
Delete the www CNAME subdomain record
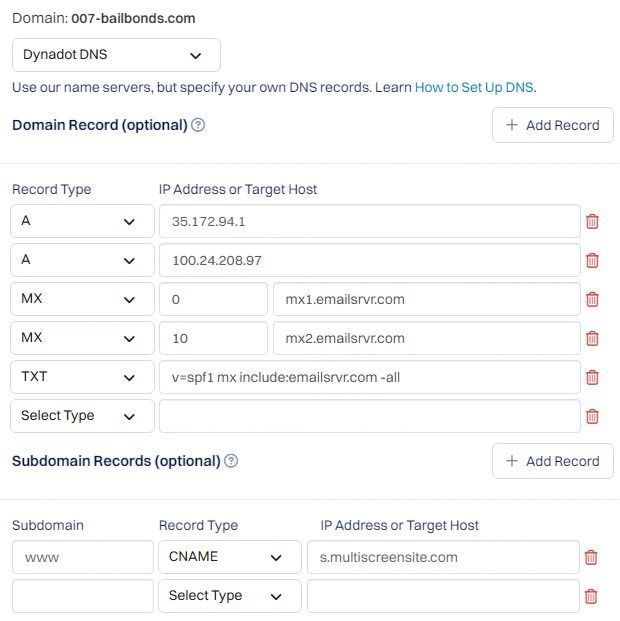(591, 557)
